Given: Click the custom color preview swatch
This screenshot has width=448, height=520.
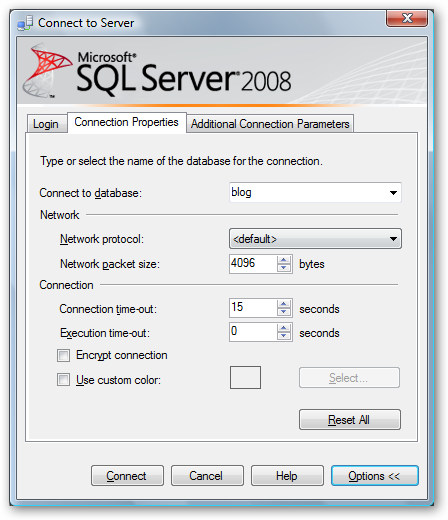Looking at the screenshot, I should (x=245, y=378).
